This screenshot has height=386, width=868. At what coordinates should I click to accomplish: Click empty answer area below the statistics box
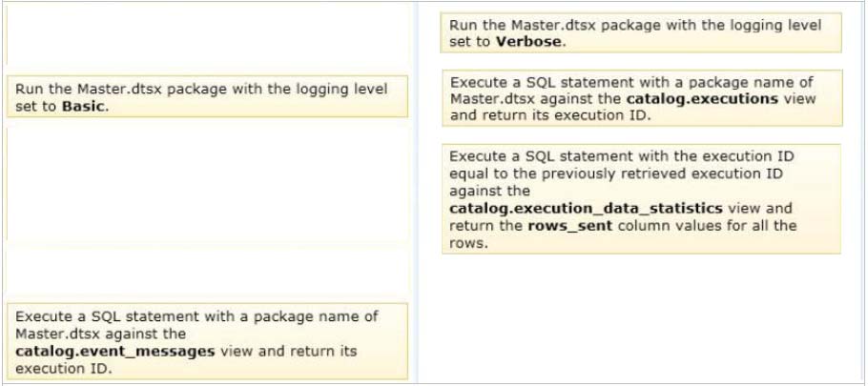[x=641, y=318]
